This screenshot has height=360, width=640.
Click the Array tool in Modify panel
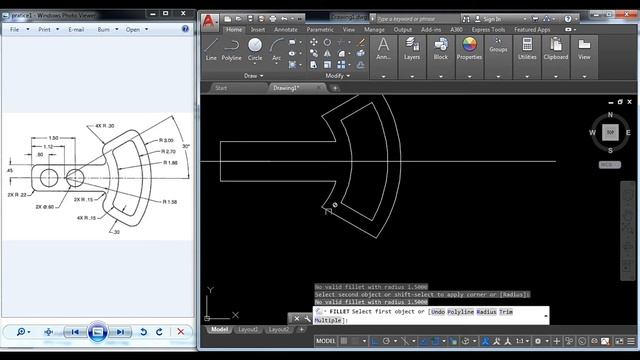[341, 64]
